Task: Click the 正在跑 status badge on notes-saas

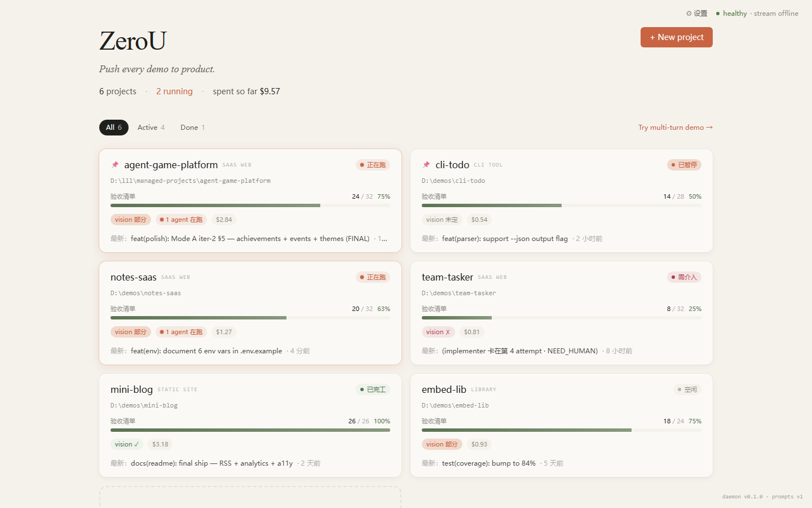Action: (373, 277)
